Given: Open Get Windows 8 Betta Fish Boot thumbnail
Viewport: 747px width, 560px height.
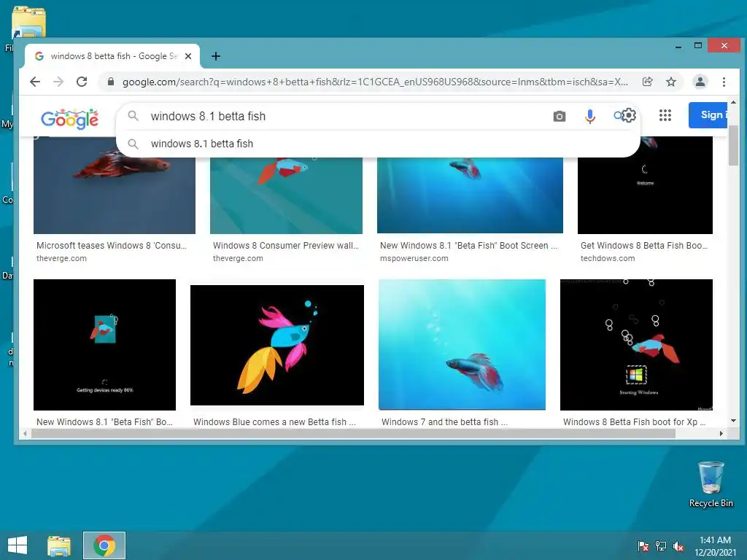Looking at the screenshot, I should pos(645,185).
